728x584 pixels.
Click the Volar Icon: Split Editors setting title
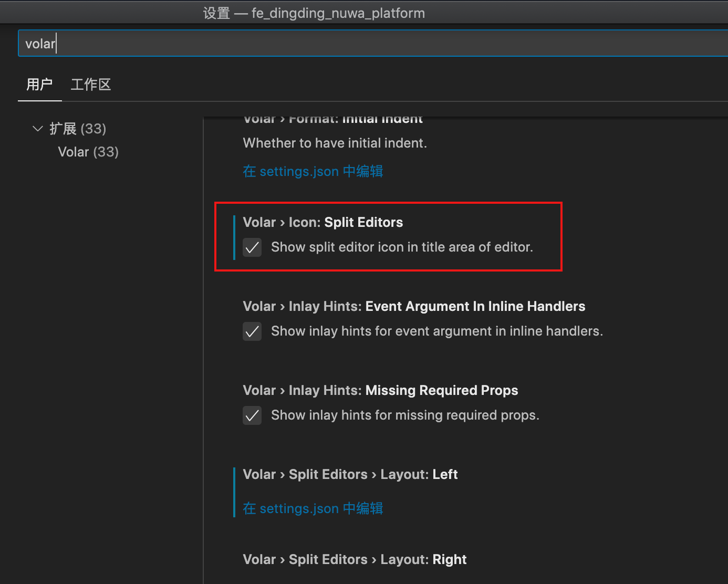point(323,222)
